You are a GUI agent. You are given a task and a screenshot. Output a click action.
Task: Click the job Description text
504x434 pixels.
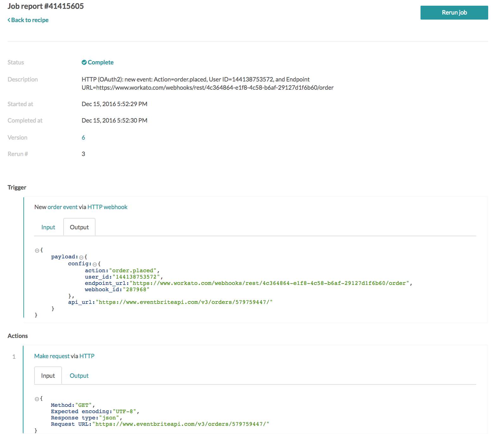[x=207, y=83]
